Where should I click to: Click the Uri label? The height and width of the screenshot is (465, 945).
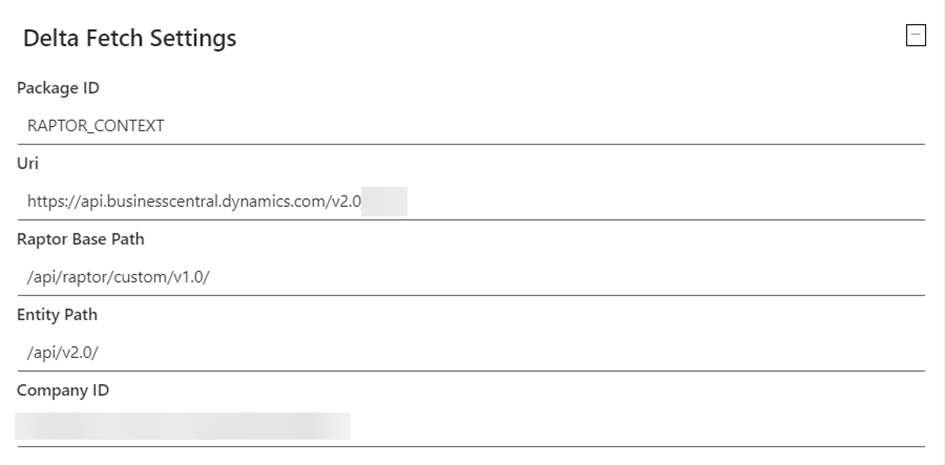coord(27,163)
